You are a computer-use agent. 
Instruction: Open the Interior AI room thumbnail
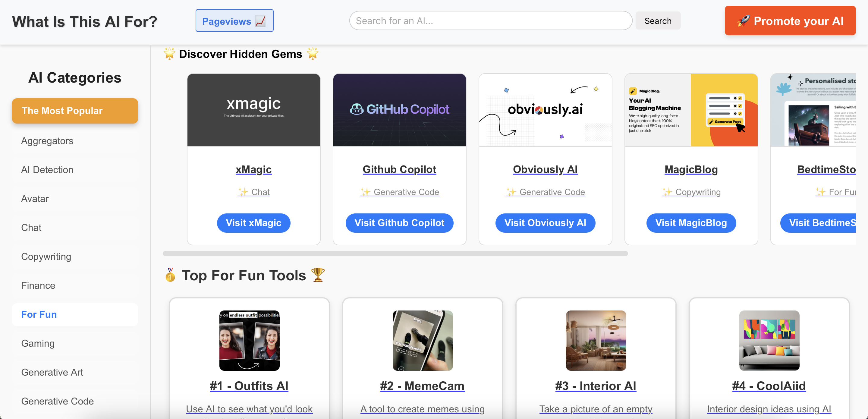pyautogui.click(x=596, y=340)
